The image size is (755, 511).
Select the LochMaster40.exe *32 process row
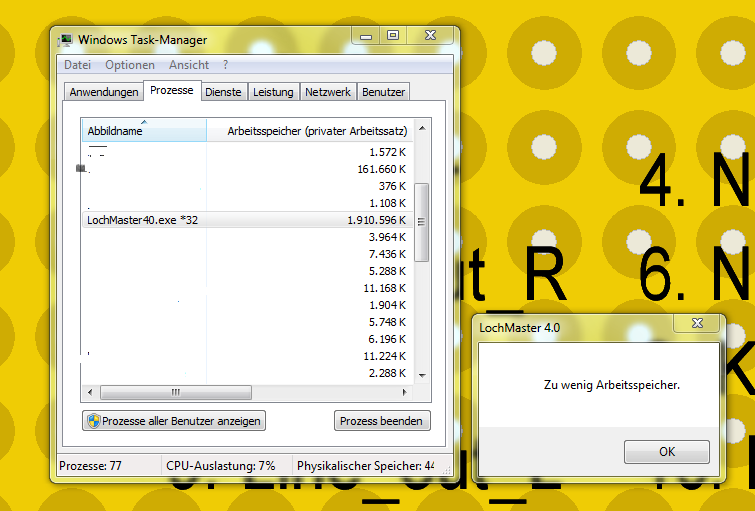pyautogui.click(x=247, y=220)
